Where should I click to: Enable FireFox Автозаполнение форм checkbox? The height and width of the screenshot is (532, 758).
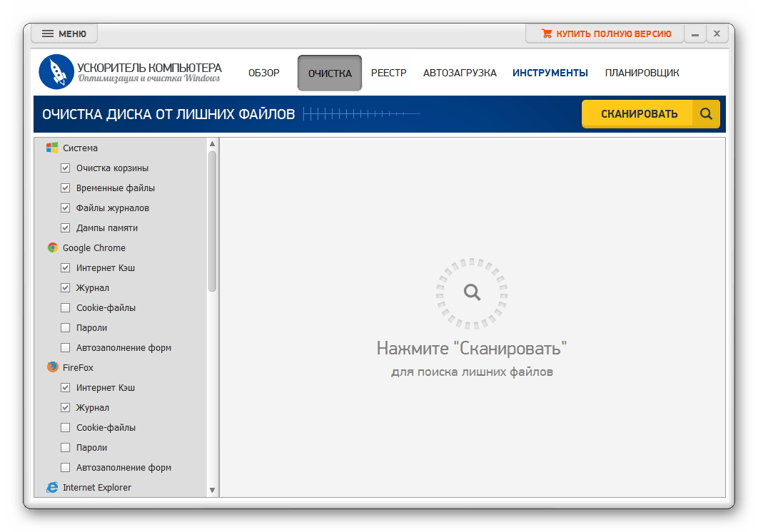65,467
